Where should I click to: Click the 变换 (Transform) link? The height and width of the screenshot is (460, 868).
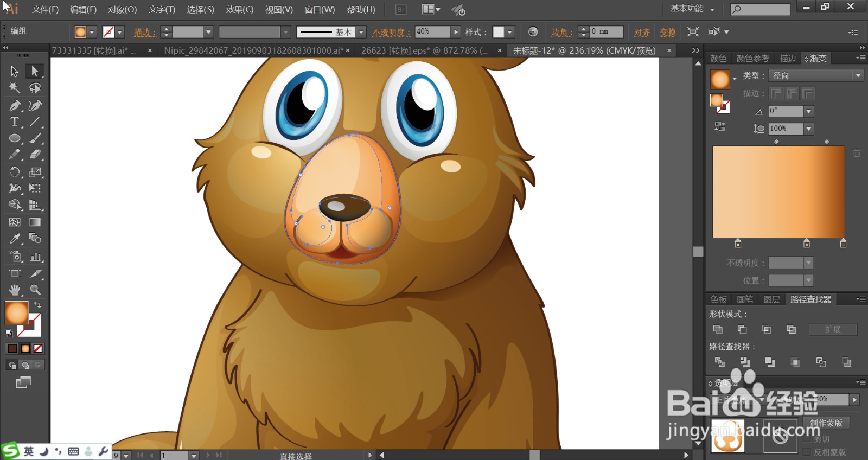pos(668,32)
